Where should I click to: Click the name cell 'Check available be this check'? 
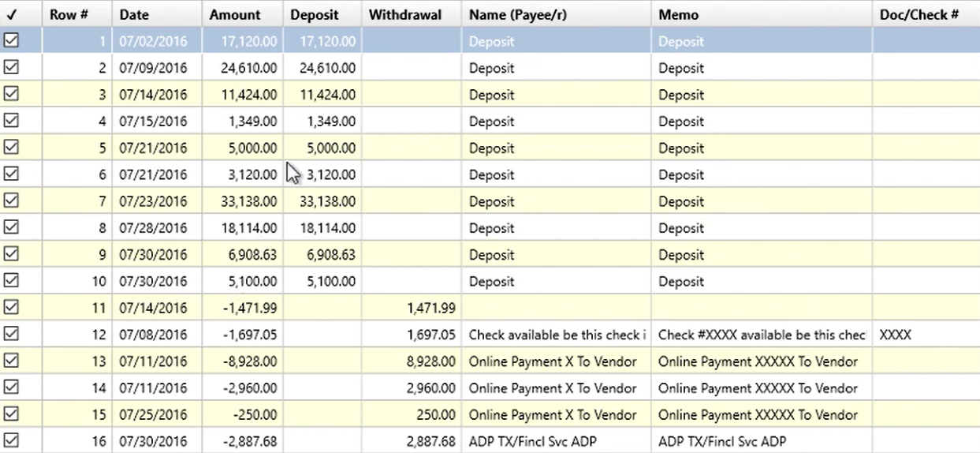pyautogui.click(x=557, y=335)
